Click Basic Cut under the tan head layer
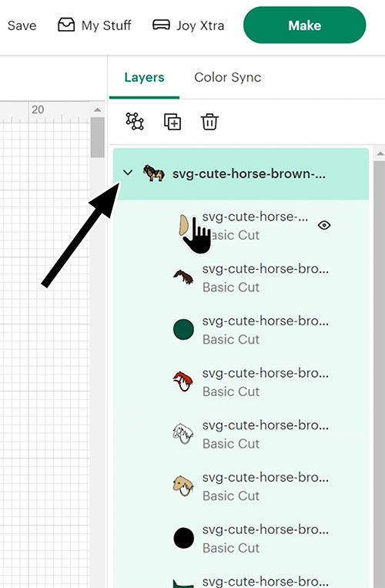Image resolution: width=385 pixels, height=588 pixels. pyautogui.click(x=231, y=496)
